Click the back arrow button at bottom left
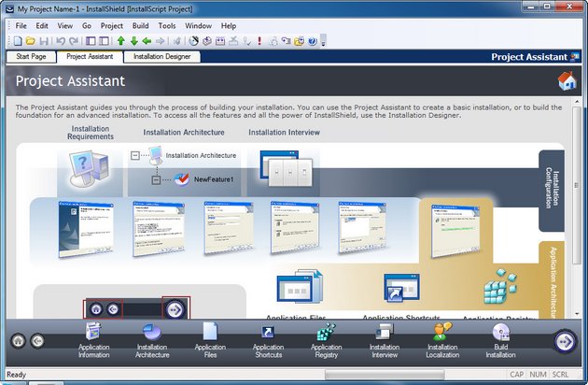Screen dimensions: 588x385 [37, 341]
